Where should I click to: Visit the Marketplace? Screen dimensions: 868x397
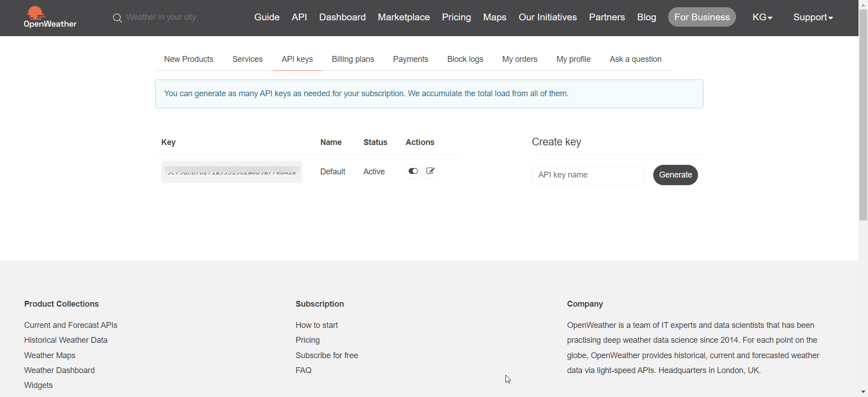(x=404, y=17)
